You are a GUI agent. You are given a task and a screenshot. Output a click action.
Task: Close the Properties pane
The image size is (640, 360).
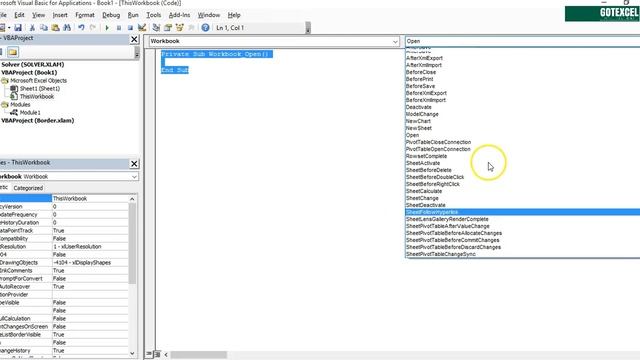pos(134,164)
